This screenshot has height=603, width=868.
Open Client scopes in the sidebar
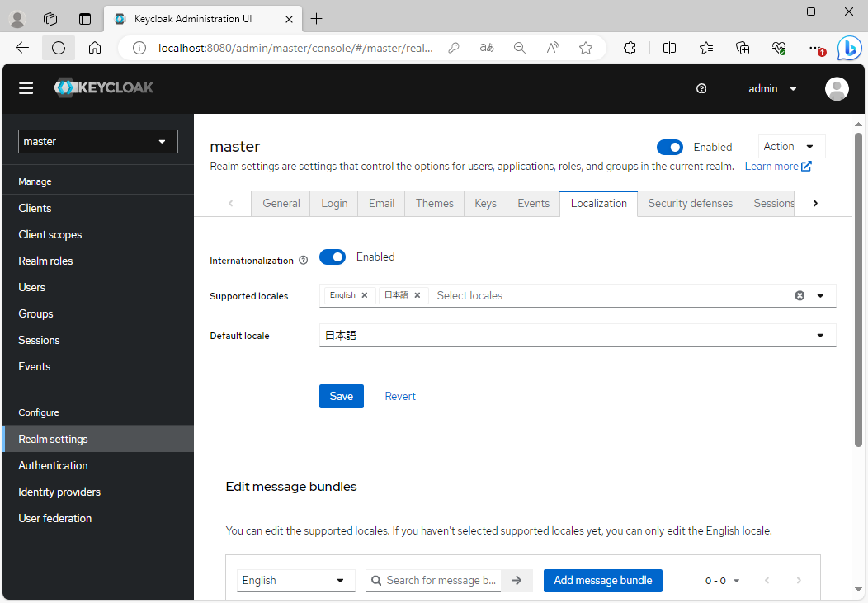(98, 234)
